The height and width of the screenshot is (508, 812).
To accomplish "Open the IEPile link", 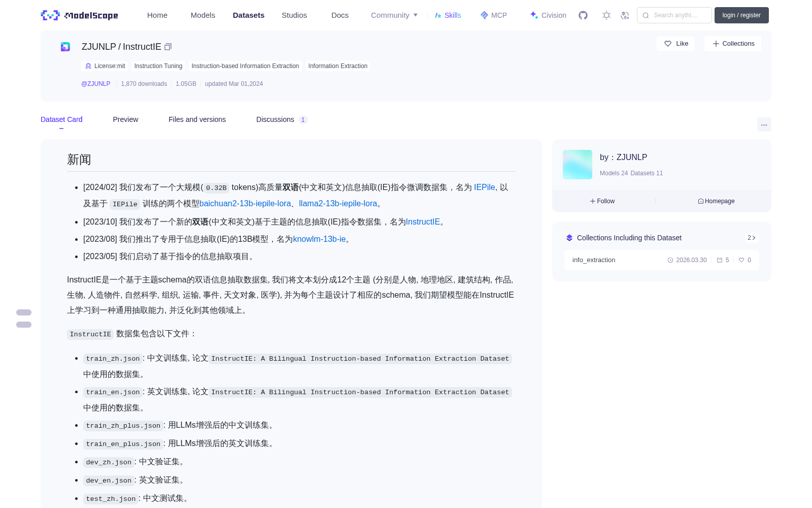I will click(x=484, y=187).
